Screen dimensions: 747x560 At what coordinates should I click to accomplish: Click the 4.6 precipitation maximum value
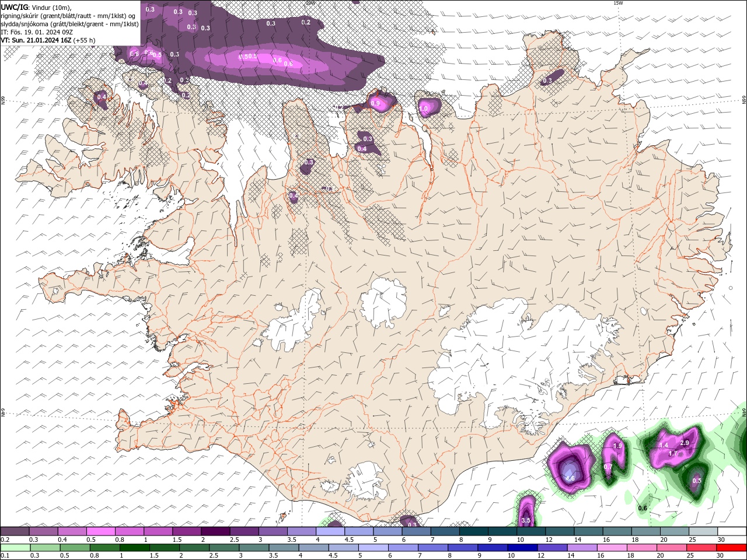pyautogui.click(x=570, y=478)
